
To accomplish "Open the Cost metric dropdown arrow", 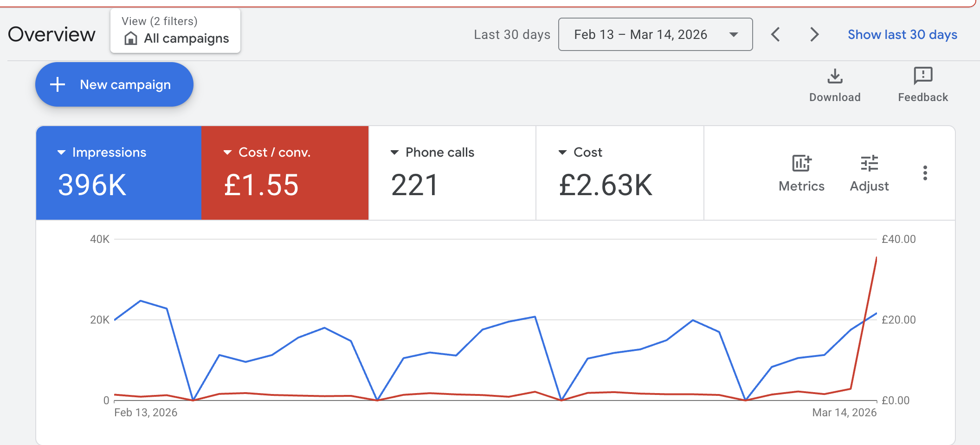I will click(x=561, y=152).
